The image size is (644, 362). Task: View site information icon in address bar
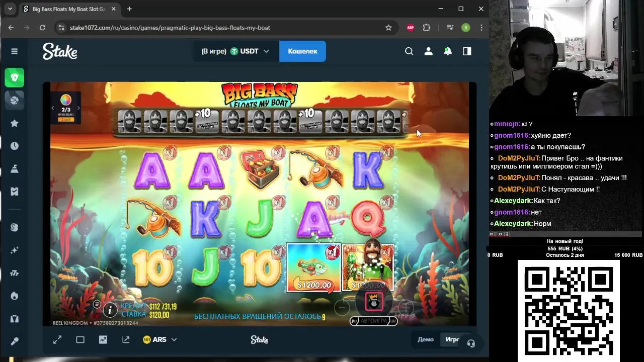point(61,28)
